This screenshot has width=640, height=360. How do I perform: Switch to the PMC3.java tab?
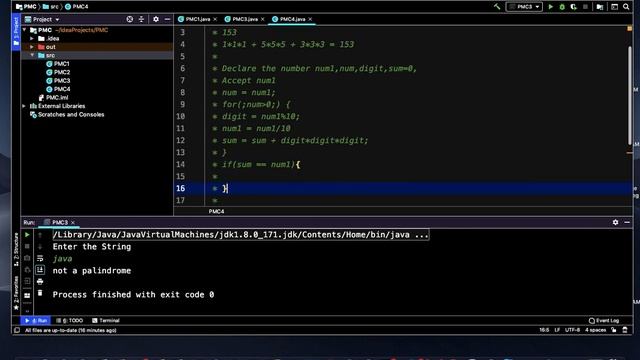tap(241, 19)
